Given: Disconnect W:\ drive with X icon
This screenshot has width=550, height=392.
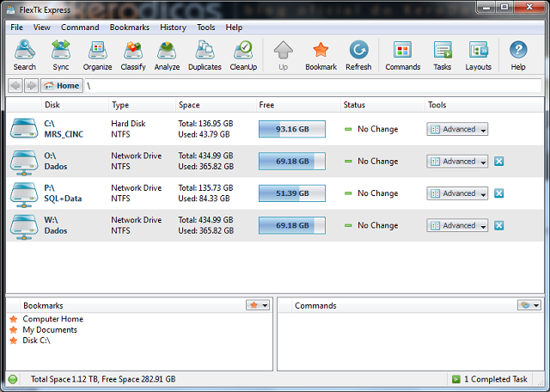Looking at the screenshot, I should [498, 225].
